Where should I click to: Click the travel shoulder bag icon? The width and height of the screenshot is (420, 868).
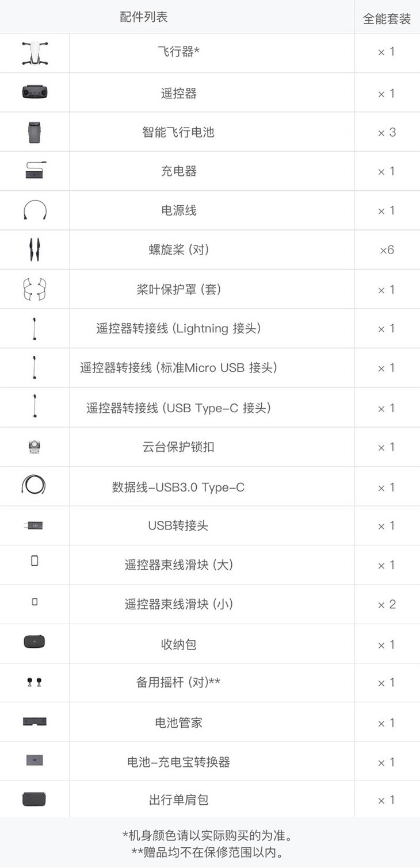[x=35, y=799]
